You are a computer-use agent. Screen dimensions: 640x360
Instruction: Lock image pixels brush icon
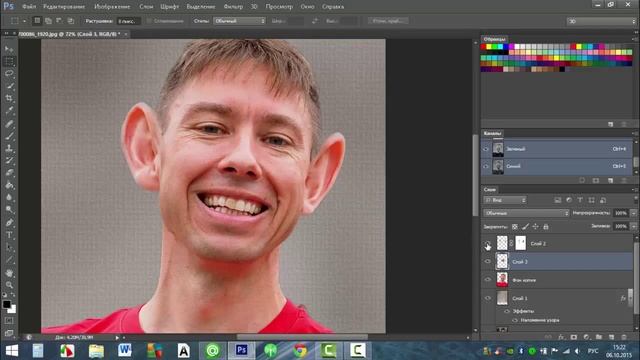coord(525,227)
